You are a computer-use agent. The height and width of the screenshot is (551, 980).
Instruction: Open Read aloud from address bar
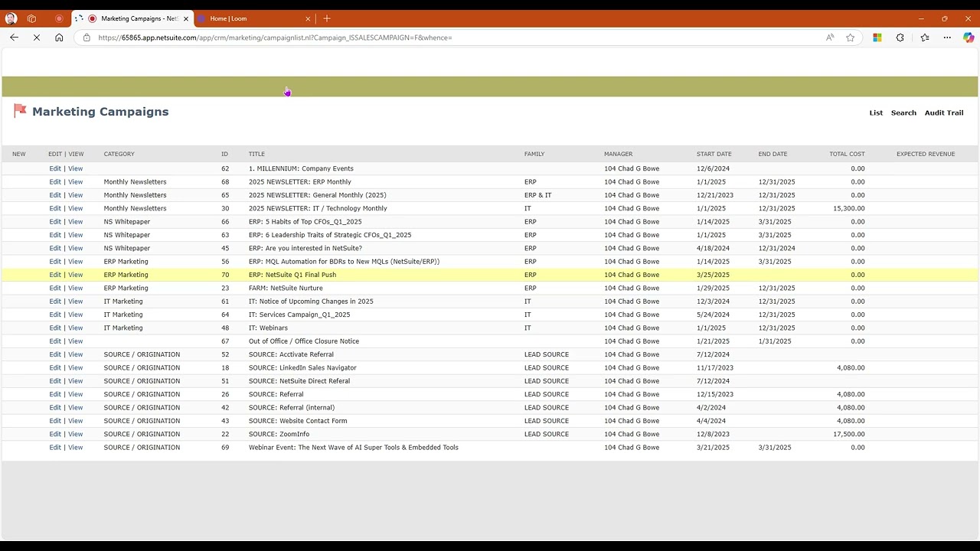830,37
